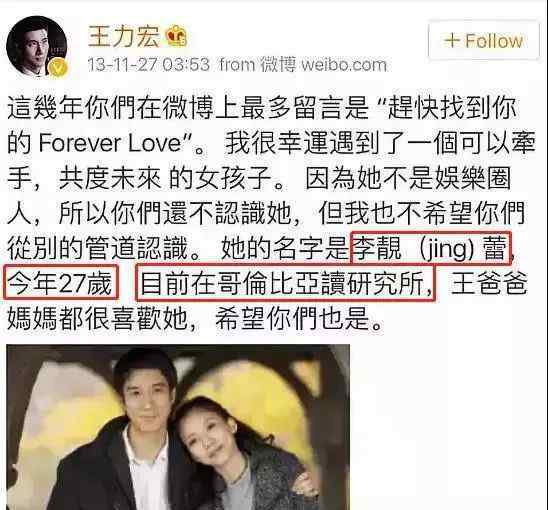The image size is (548, 510).
Task: Select the red-boxed name 李靚 (jing) 蕾
Action: tap(431, 248)
